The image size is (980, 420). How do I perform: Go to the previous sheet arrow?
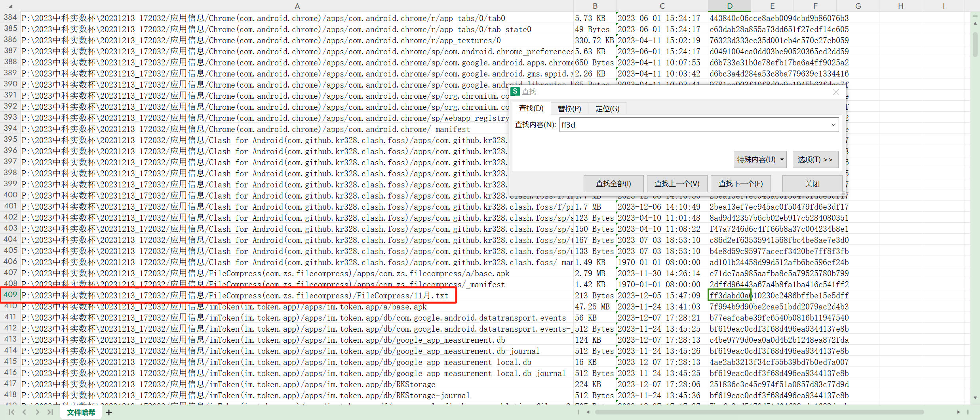tap(24, 412)
